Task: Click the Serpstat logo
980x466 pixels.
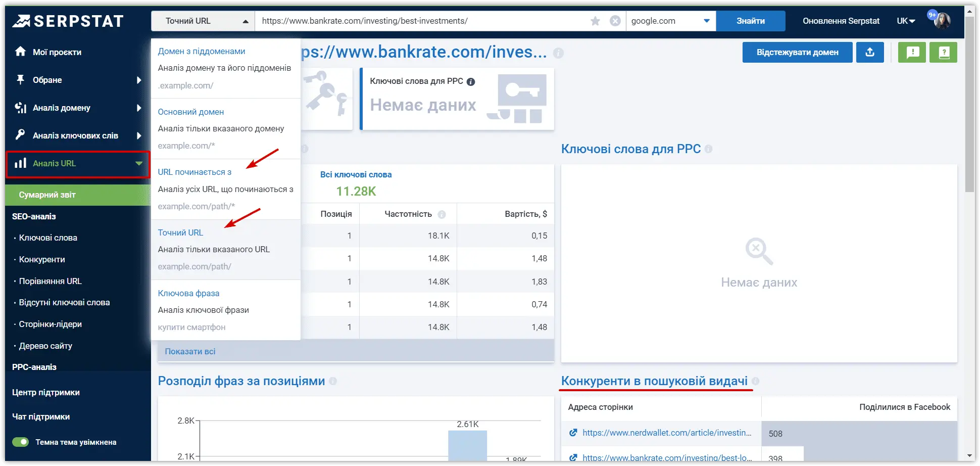Action: [x=68, y=21]
